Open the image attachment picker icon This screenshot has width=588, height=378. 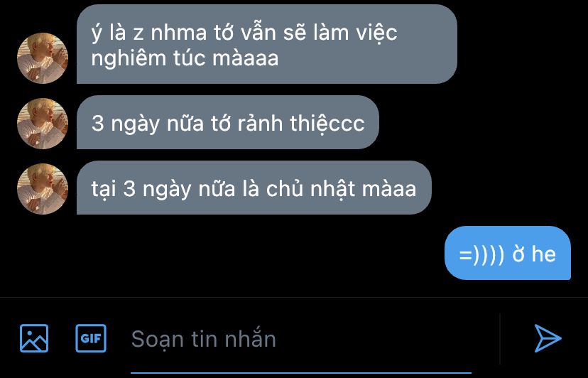34,338
